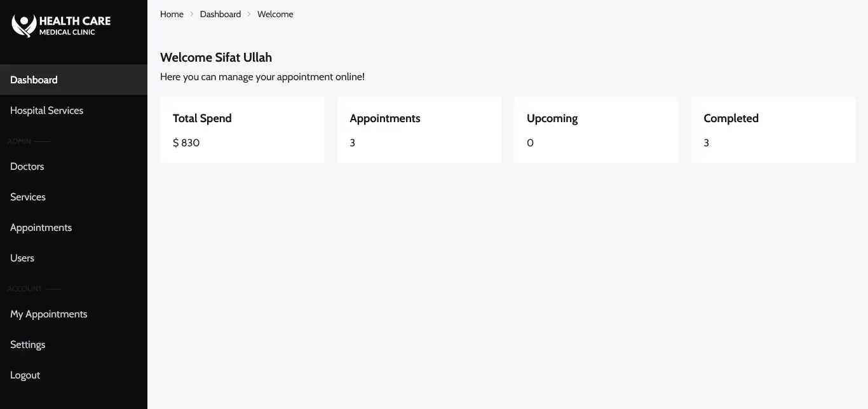Open the Dashboard sidebar item

(x=74, y=80)
